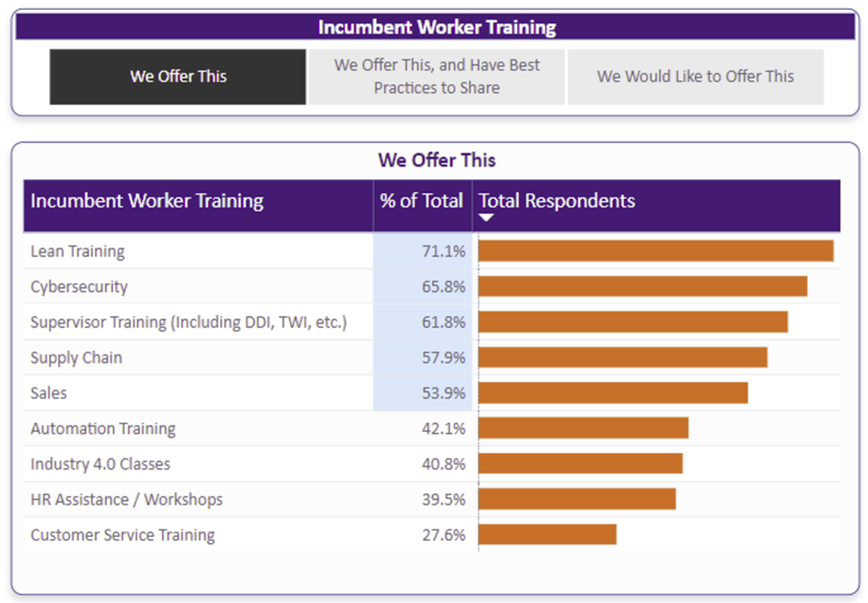Viewport: 868px width, 603px height.
Task: Select the Customer Service Training row
Action: point(123,535)
